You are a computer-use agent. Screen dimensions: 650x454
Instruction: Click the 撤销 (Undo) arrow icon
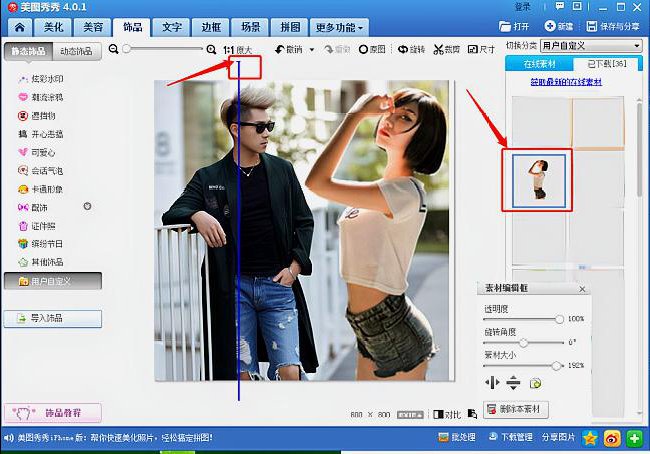pyautogui.click(x=280, y=49)
